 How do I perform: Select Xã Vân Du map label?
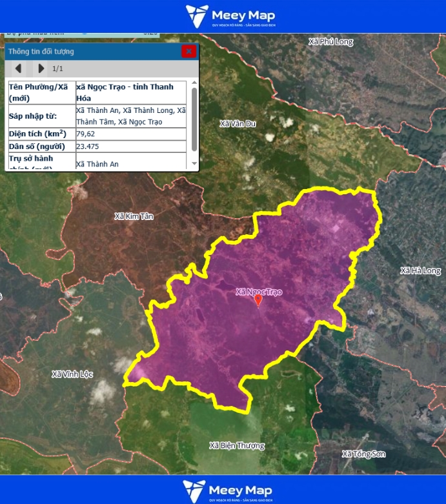[x=238, y=123]
